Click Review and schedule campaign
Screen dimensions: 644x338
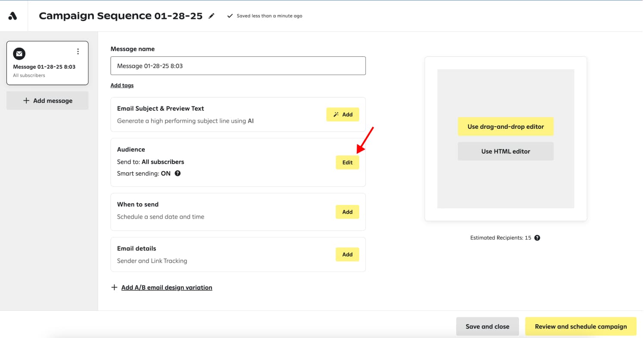click(x=580, y=326)
